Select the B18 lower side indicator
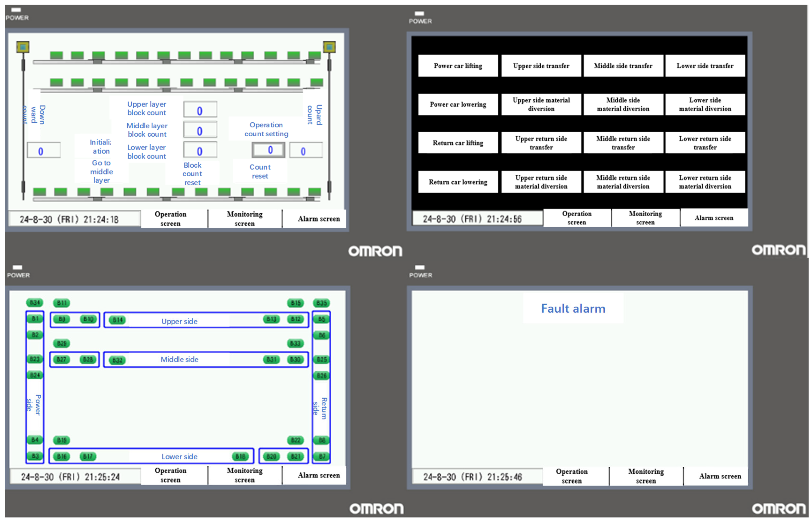Screen dimensions: 812x521 (x=240, y=457)
